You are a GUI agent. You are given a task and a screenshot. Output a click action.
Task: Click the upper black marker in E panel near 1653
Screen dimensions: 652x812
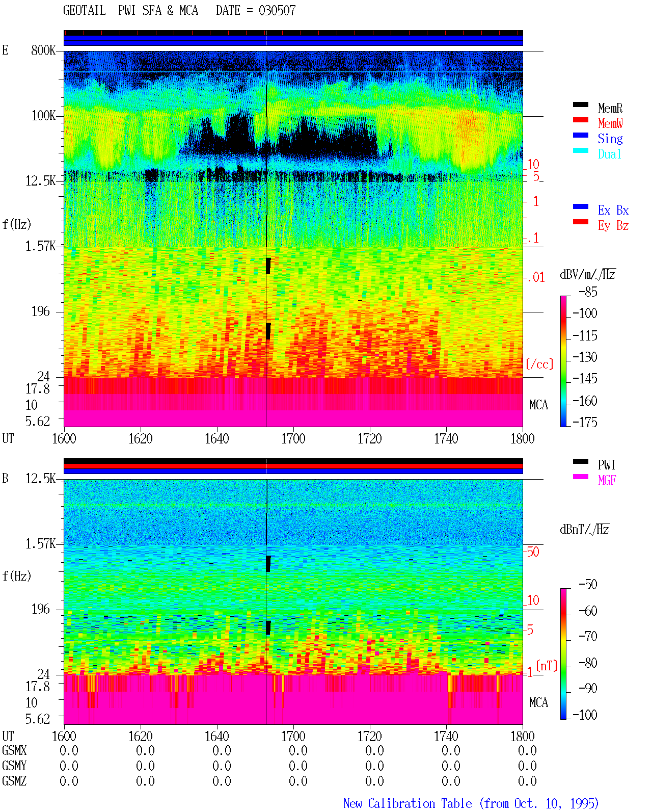[268, 266]
